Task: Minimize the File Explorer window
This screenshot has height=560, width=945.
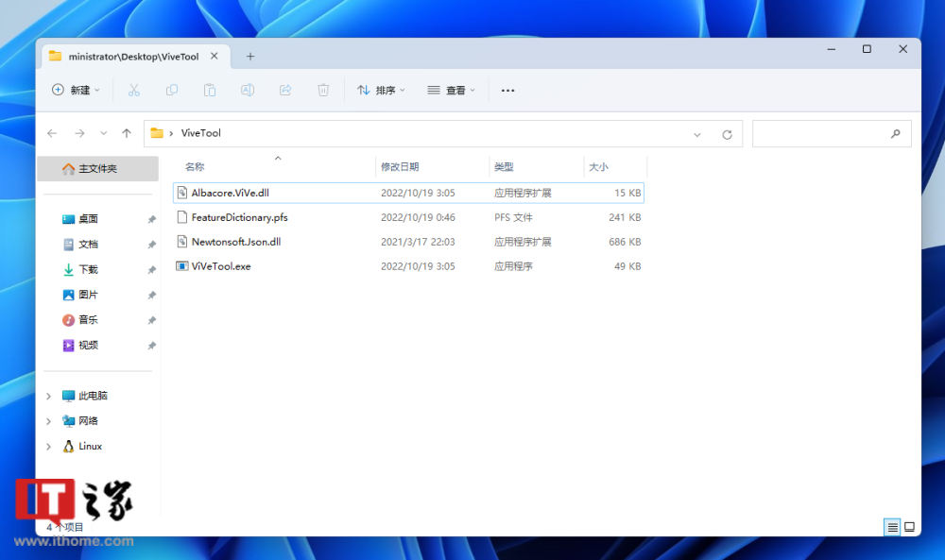Action: coord(832,49)
